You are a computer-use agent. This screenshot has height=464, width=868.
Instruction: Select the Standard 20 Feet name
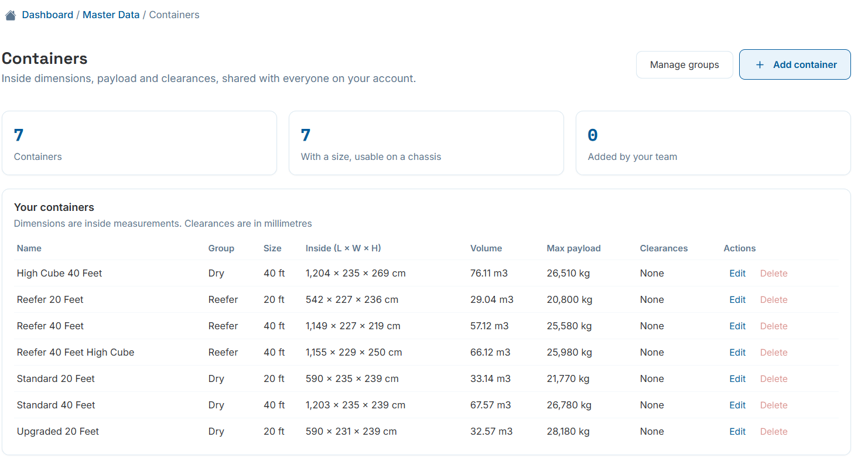pos(56,378)
